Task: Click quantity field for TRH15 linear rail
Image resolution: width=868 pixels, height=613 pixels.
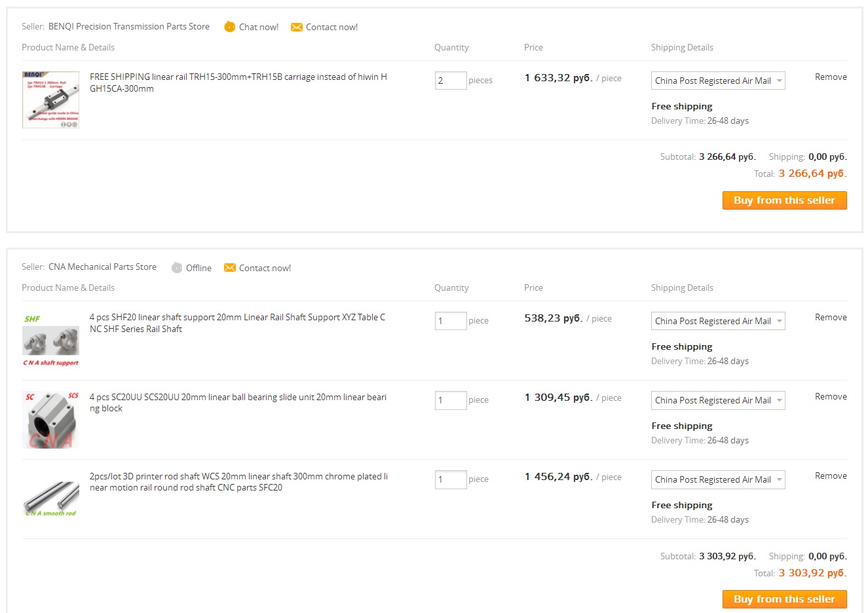Action: 450,81
